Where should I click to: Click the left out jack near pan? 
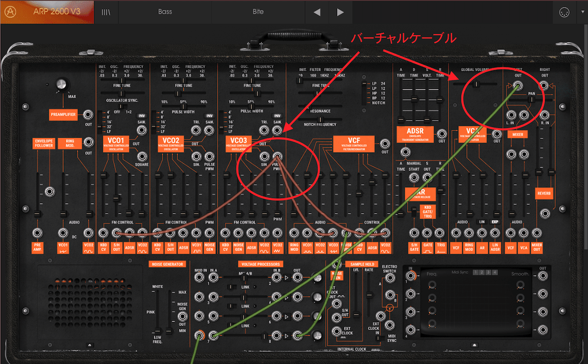coord(518,86)
